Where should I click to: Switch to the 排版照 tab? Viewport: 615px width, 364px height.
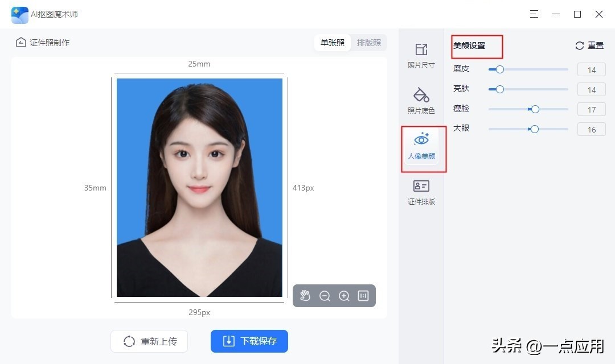(368, 43)
